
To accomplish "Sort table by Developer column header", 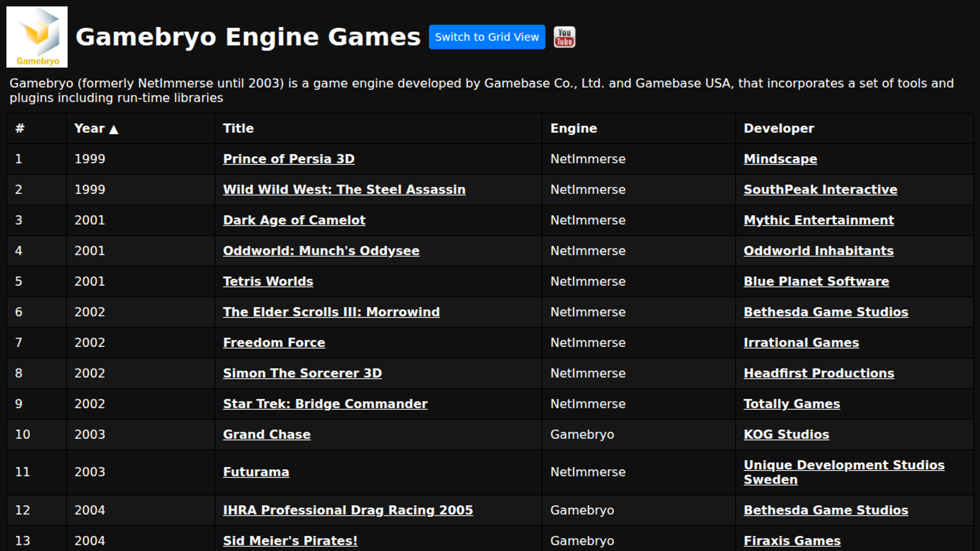I will tap(779, 129).
